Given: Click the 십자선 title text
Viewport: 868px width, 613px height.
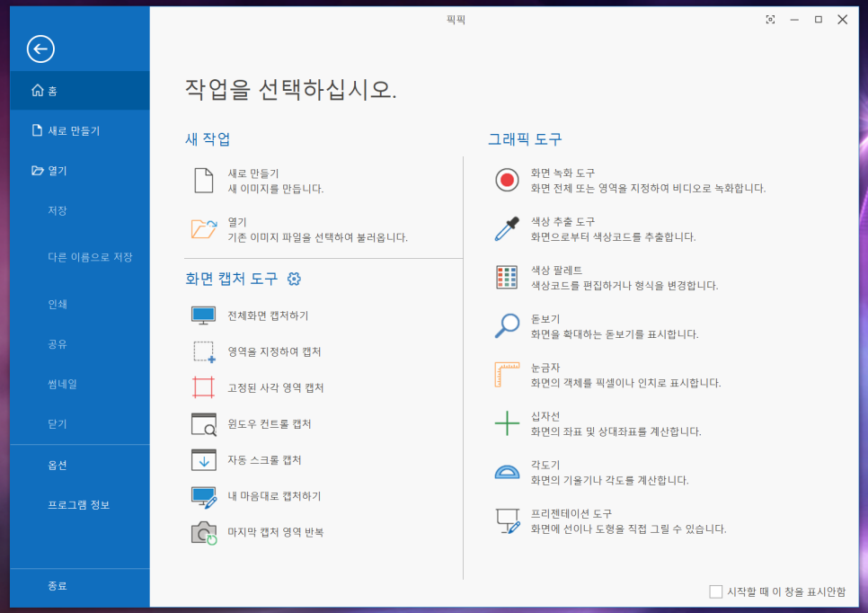Looking at the screenshot, I should [x=545, y=416].
